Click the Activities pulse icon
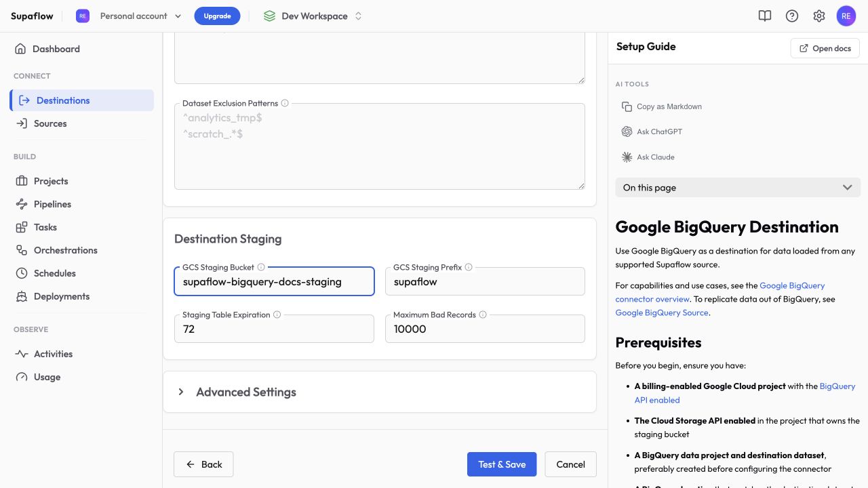This screenshot has width=868, height=488. pos(22,354)
